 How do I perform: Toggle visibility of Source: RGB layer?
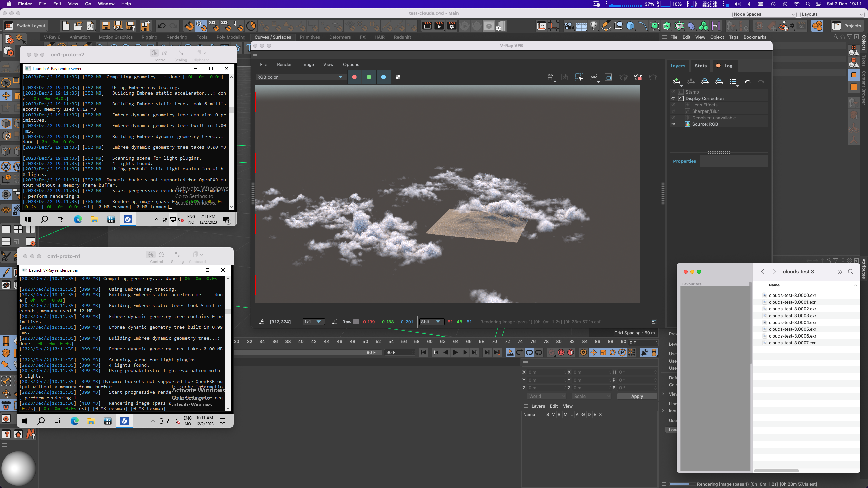coord(673,124)
